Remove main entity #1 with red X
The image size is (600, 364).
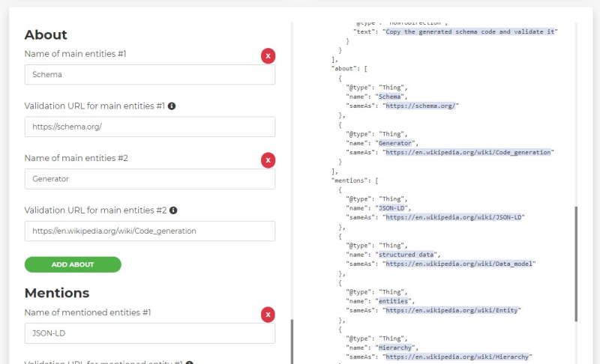coord(268,55)
